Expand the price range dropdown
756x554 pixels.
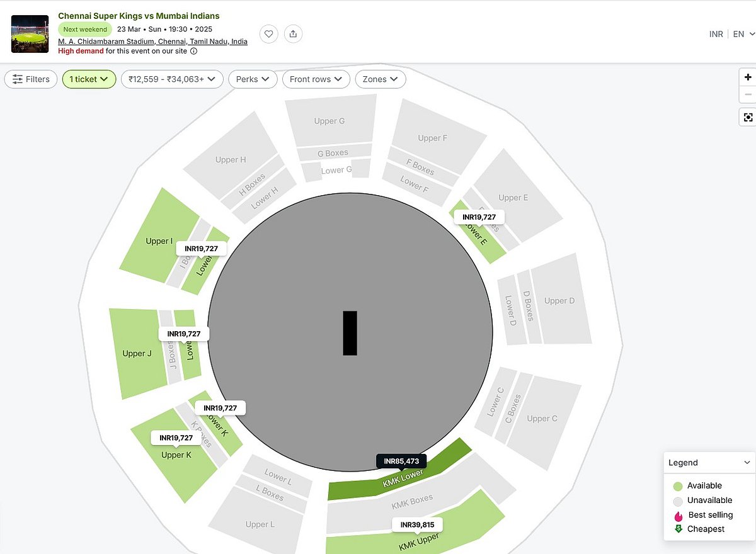point(172,79)
